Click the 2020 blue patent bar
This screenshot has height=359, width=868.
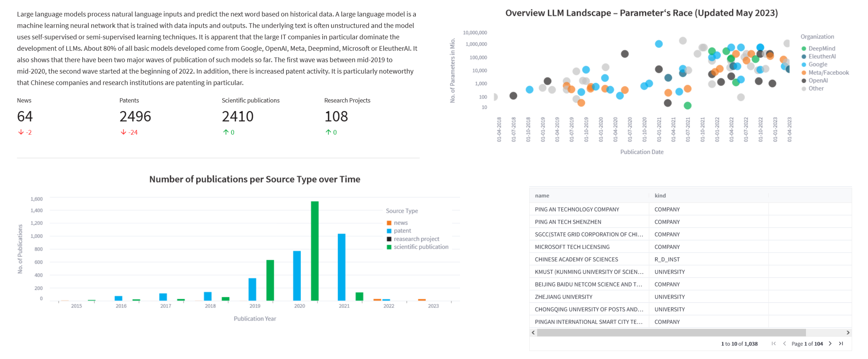pos(297,276)
